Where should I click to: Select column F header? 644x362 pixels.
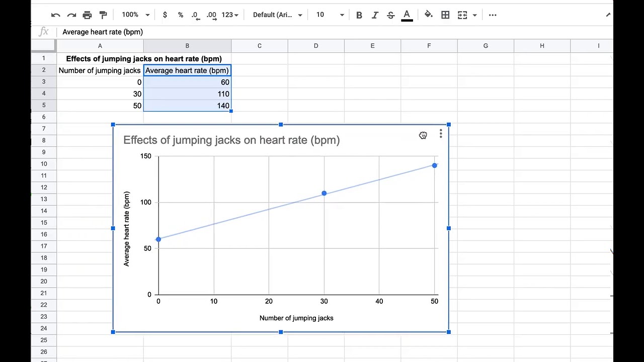pyautogui.click(x=429, y=46)
